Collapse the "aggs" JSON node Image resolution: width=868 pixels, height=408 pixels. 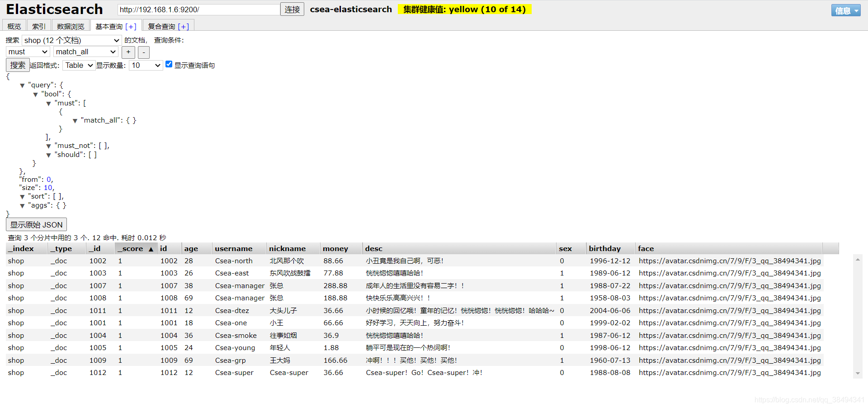tap(22, 206)
